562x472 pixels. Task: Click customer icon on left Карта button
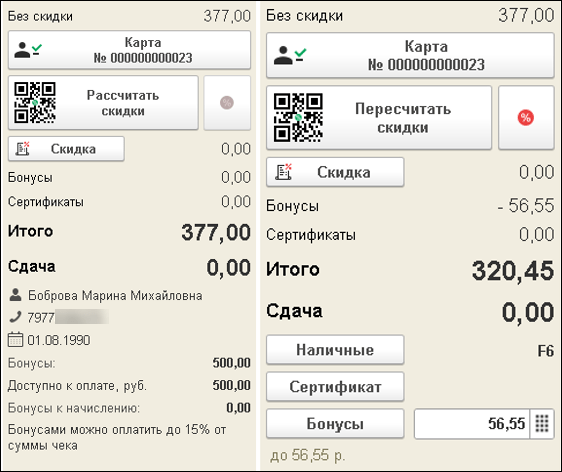click(28, 50)
